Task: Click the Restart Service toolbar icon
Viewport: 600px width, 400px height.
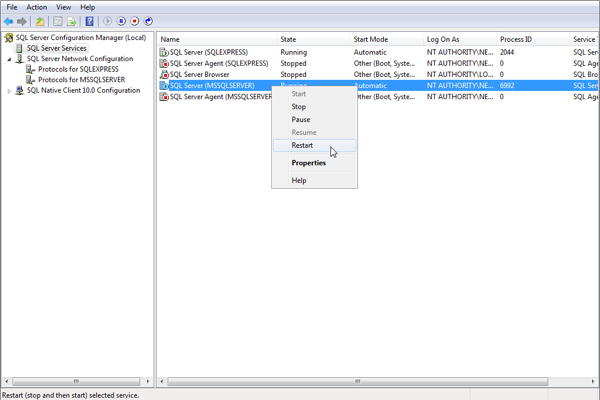Action: 148,21
